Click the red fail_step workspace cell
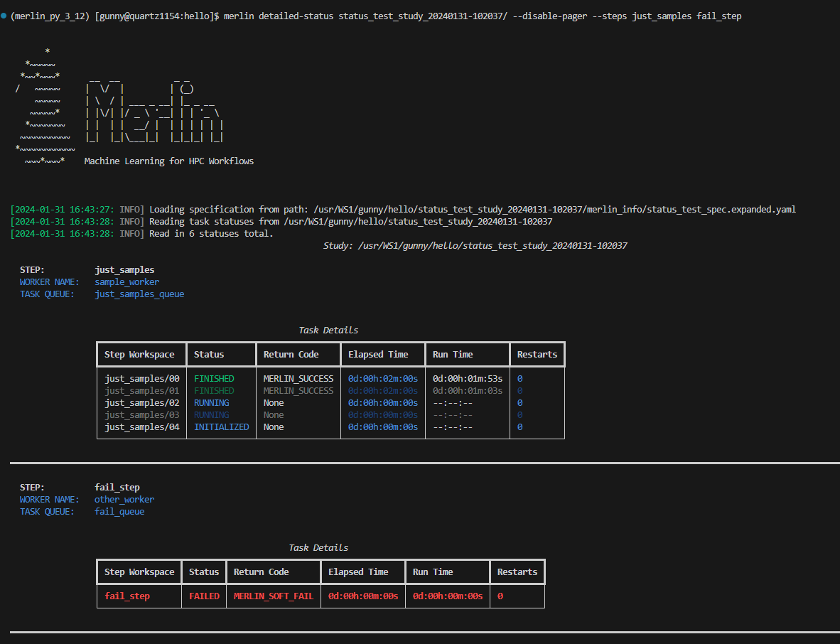 point(127,596)
